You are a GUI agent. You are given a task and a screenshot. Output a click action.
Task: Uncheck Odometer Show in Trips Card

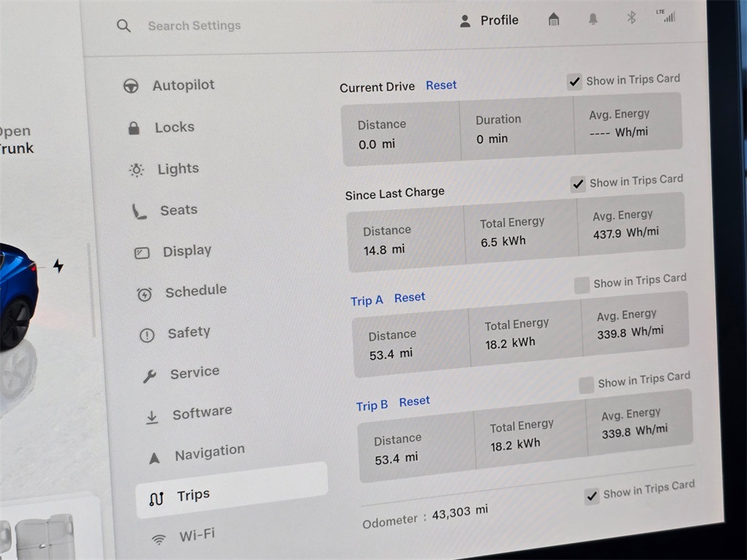coord(592,497)
